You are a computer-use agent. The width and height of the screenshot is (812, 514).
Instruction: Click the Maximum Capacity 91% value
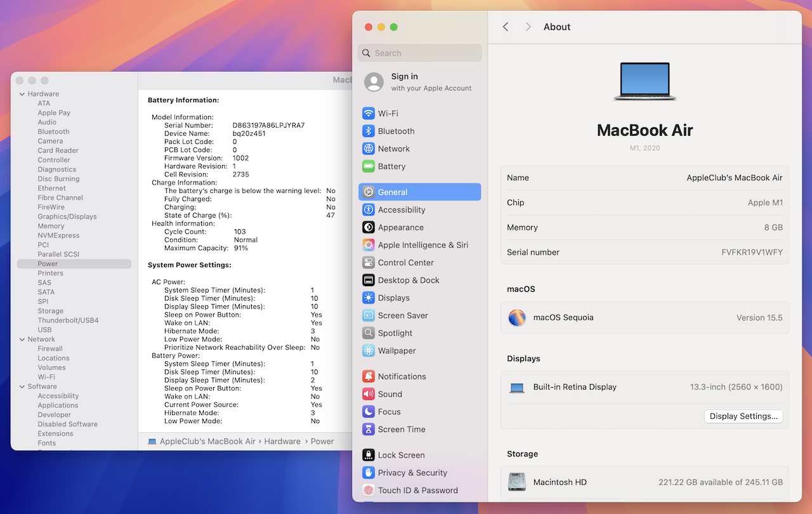click(x=240, y=248)
